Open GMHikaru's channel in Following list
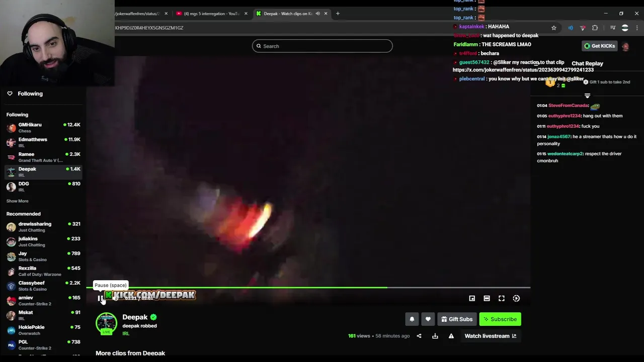The image size is (644, 362). pyautogui.click(x=43, y=127)
